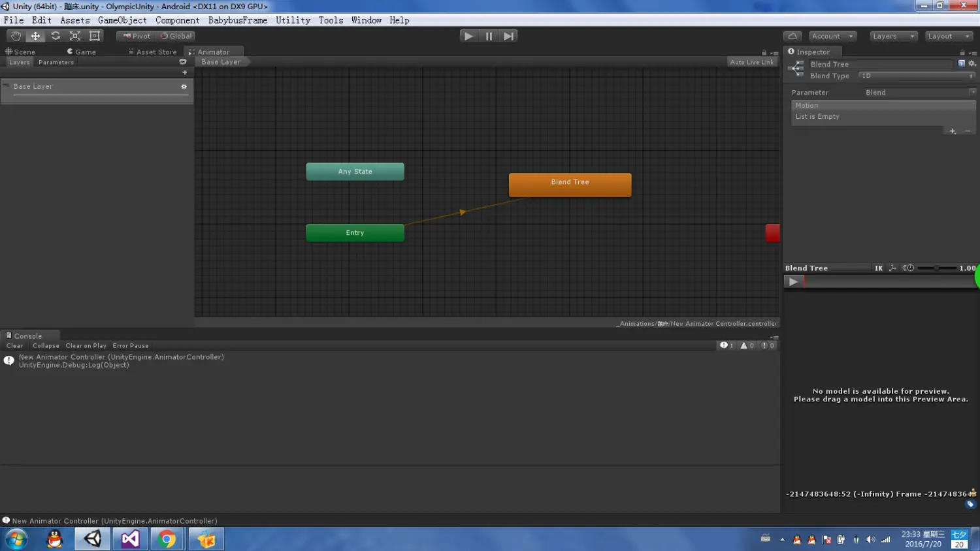Open the GameObject menu

(122, 20)
